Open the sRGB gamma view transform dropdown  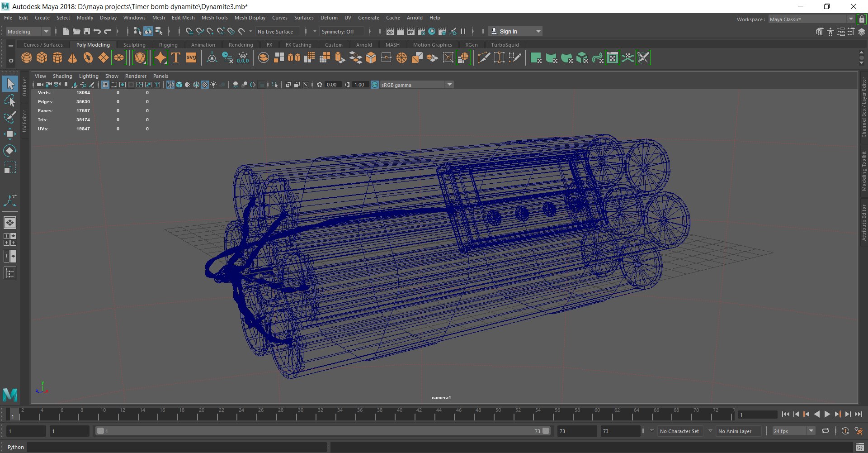coord(416,85)
